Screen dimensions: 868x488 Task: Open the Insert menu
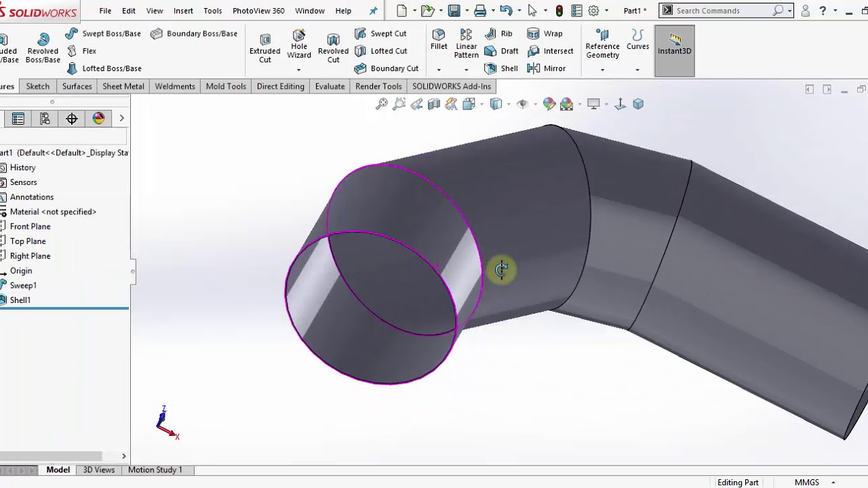tap(183, 11)
